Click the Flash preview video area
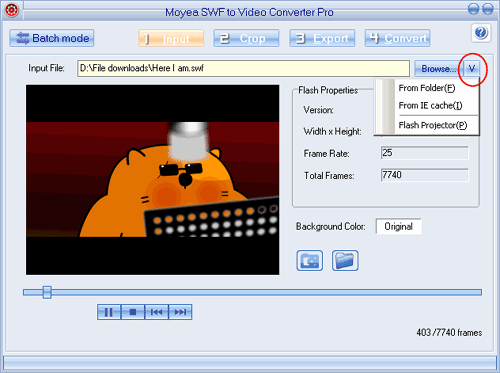This screenshot has width=500, height=373. coord(153,180)
